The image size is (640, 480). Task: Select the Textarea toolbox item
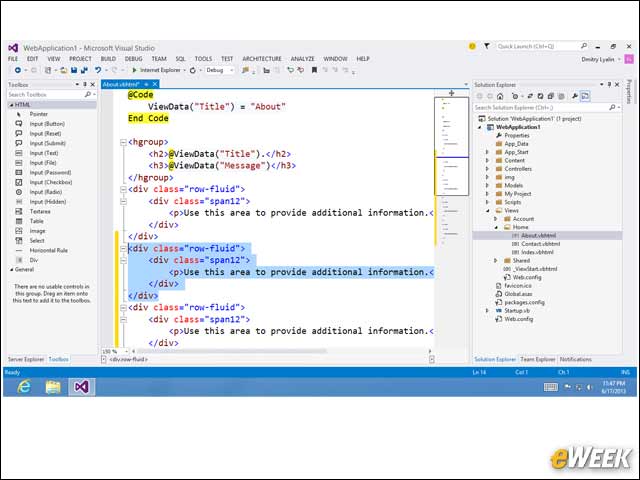[40, 211]
